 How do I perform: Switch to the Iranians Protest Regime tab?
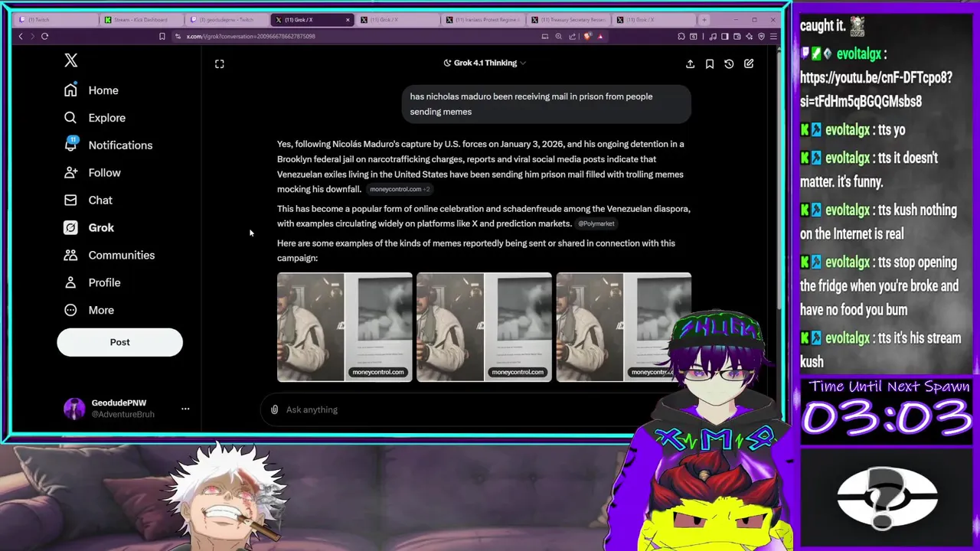[x=483, y=20]
